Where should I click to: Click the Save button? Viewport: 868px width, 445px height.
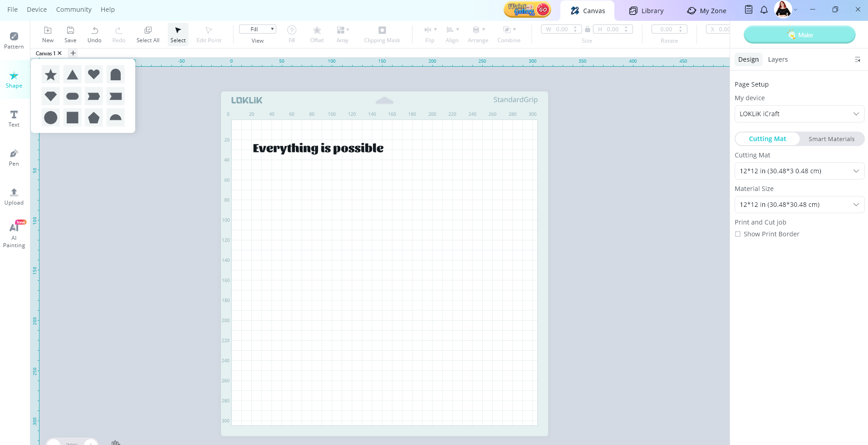70,34
